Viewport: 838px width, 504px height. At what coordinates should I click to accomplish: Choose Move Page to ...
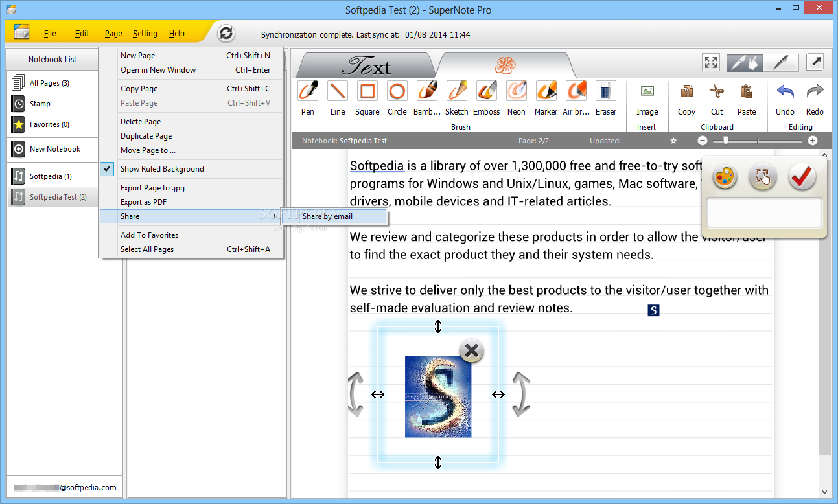click(191, 150)
